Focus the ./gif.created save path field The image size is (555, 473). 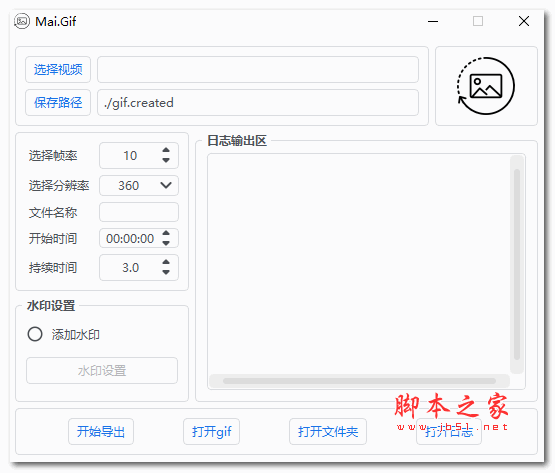pos(258,103)
